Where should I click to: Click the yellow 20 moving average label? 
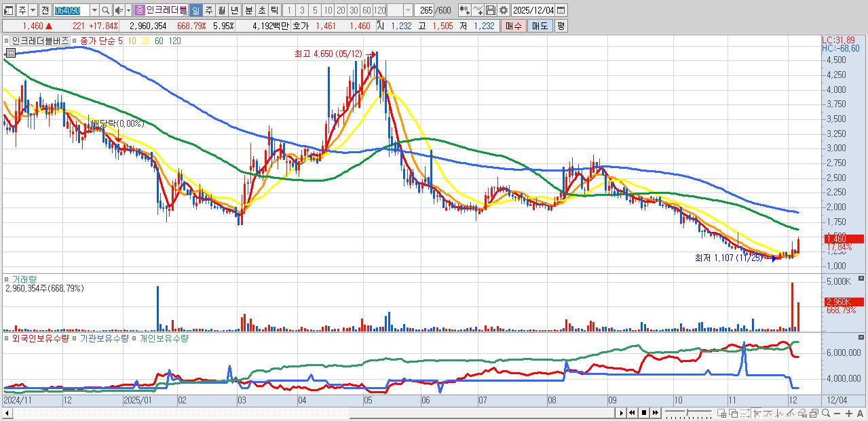click(x=146, y=41)
